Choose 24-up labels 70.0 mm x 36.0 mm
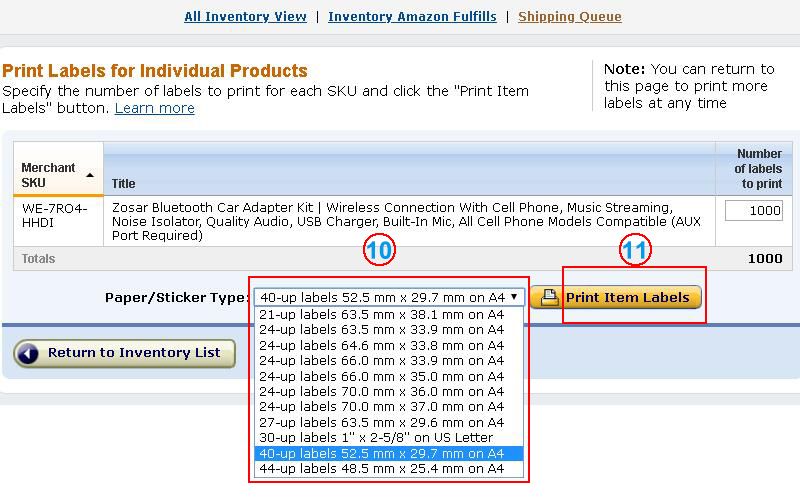 point(381,391)
